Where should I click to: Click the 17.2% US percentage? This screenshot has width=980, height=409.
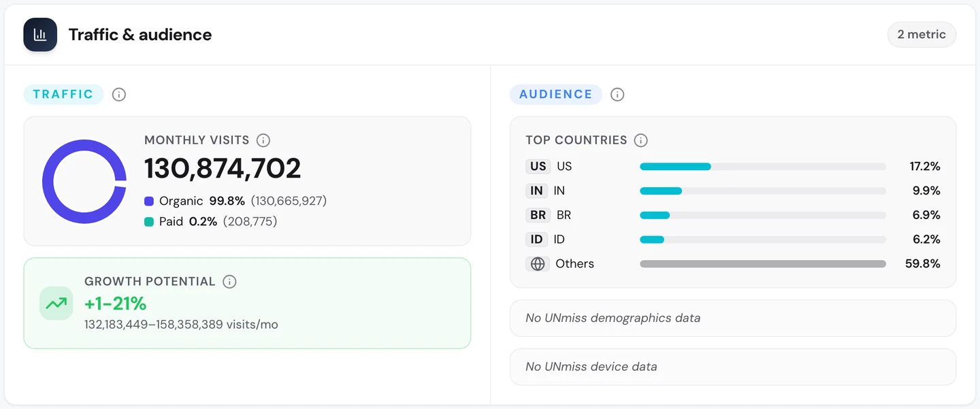click(x=925, y=166)
